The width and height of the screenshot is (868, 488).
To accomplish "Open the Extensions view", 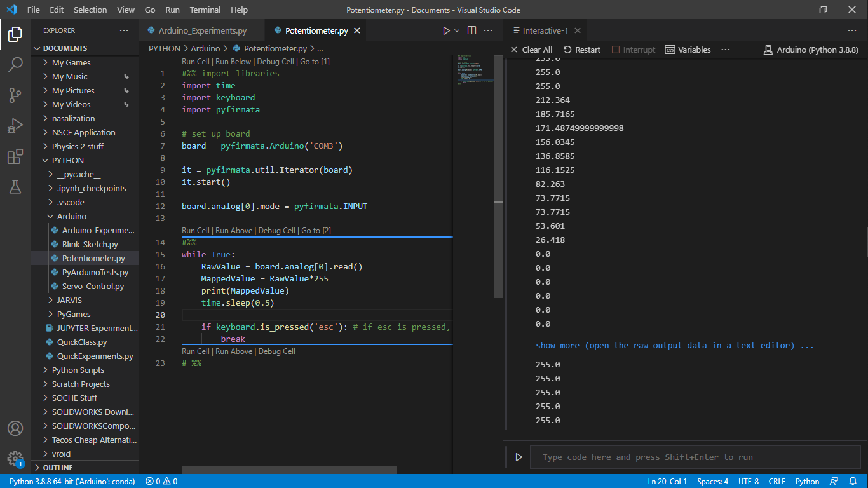I will [15, 156].
